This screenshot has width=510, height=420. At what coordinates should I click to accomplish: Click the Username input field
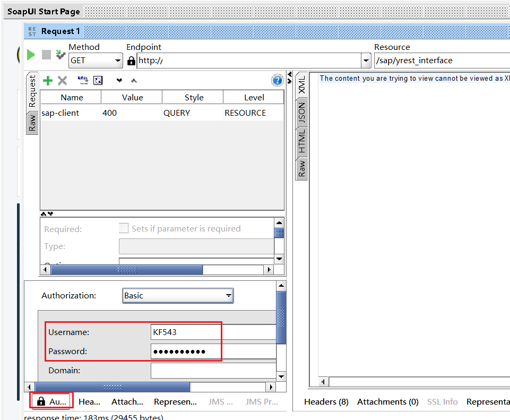212,332
